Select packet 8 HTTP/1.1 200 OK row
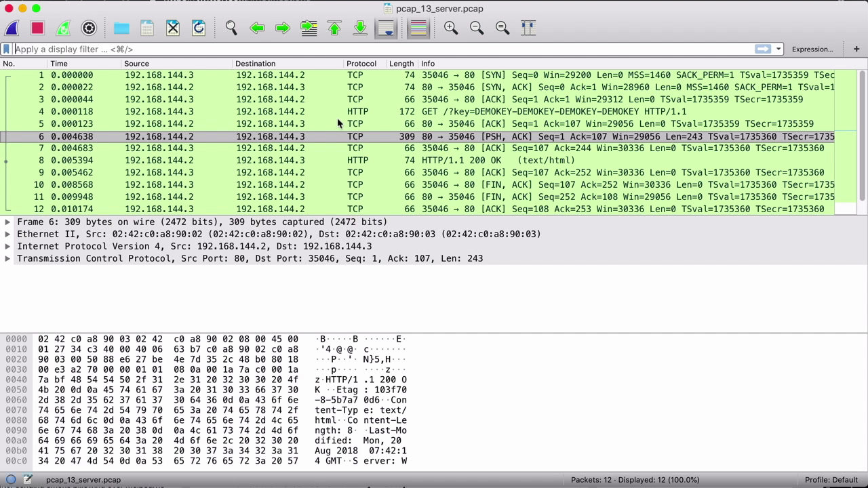The width and height of the screenshot is (868, 488). [418, 161]
